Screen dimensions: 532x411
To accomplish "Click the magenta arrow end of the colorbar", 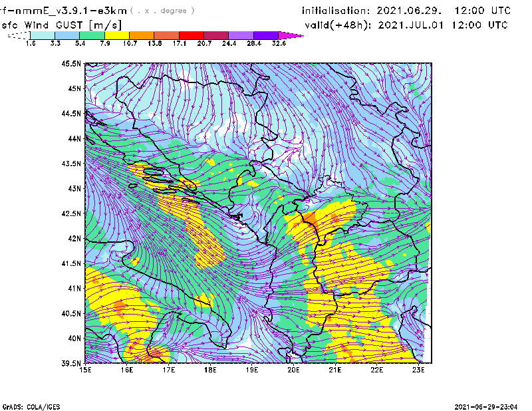I will point(291,35).
